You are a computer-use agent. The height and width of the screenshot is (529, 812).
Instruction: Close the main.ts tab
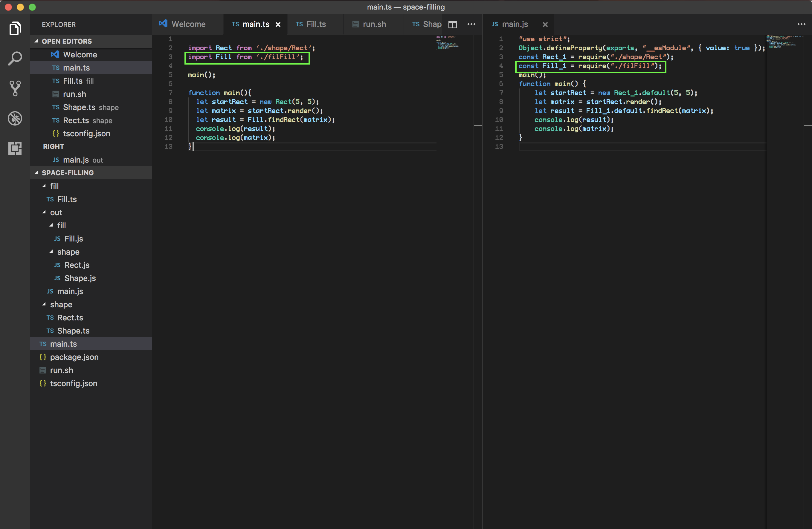(278, 25)
